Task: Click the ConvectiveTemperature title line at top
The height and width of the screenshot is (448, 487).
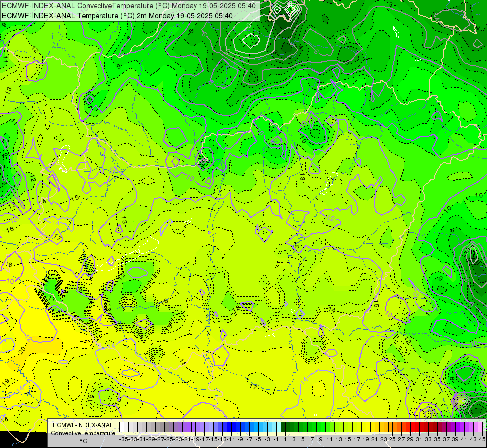Action: (129, 5)
